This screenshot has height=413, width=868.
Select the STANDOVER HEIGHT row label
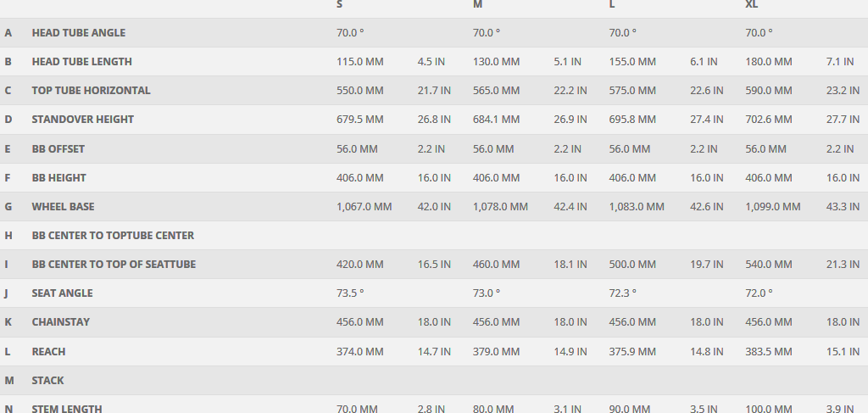(82, 120)
